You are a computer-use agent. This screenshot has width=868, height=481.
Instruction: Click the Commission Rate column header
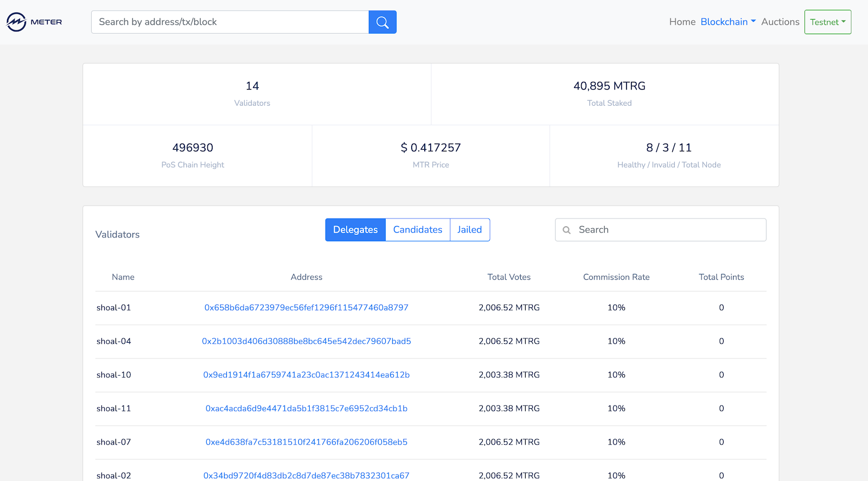616,277
